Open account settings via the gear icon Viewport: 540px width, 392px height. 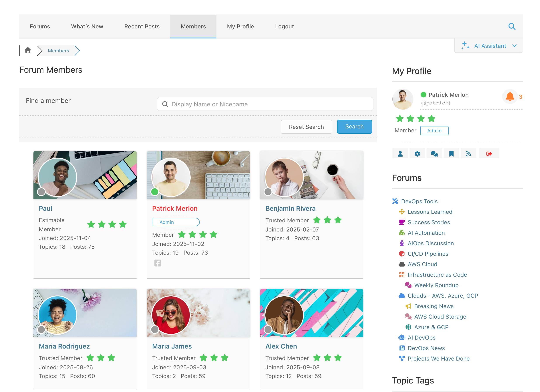pos(417,153)
